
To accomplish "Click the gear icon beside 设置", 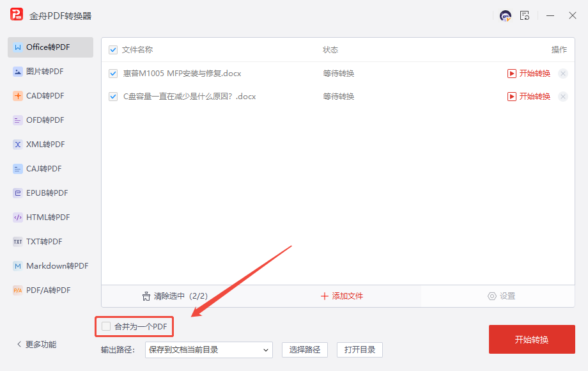I will click(492, 296).
